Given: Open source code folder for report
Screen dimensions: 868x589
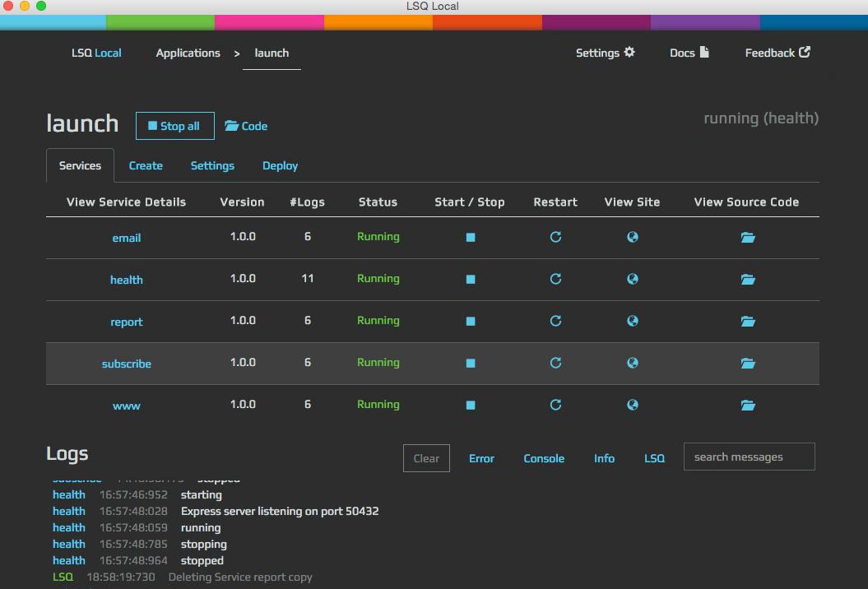Looking at the screenshot, I should (x=748, y=322).
